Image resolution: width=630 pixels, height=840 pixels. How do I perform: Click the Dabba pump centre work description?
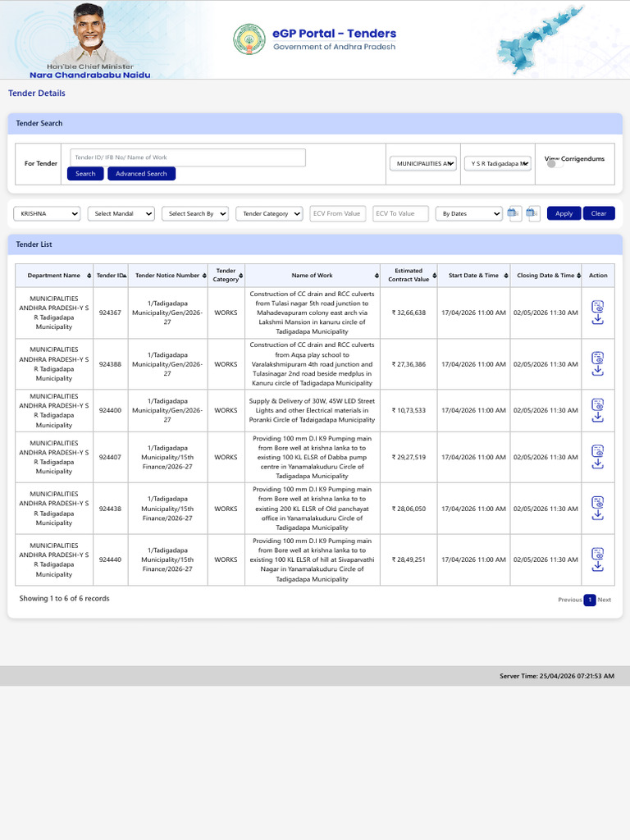[312, 458]
